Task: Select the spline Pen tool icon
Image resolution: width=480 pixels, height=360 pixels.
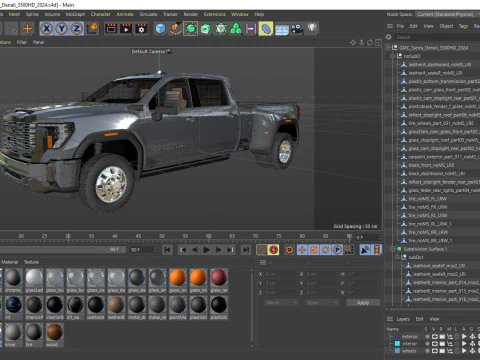Action: tap(175, 29)
